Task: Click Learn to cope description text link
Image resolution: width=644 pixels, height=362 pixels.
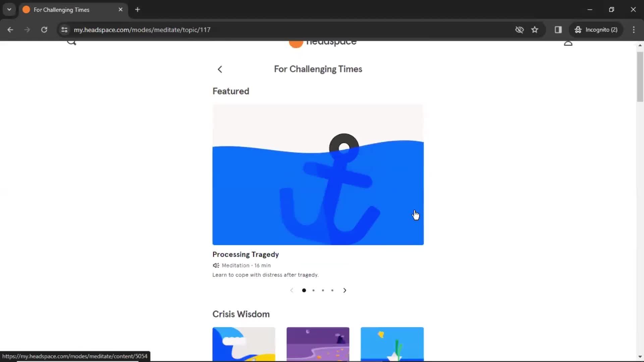Action: [265, 275]
